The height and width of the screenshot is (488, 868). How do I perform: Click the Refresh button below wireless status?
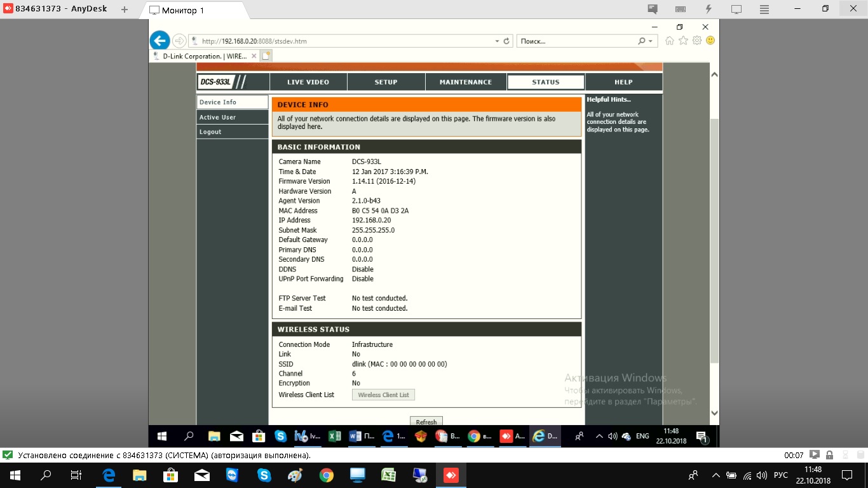[x=426, y=422]
